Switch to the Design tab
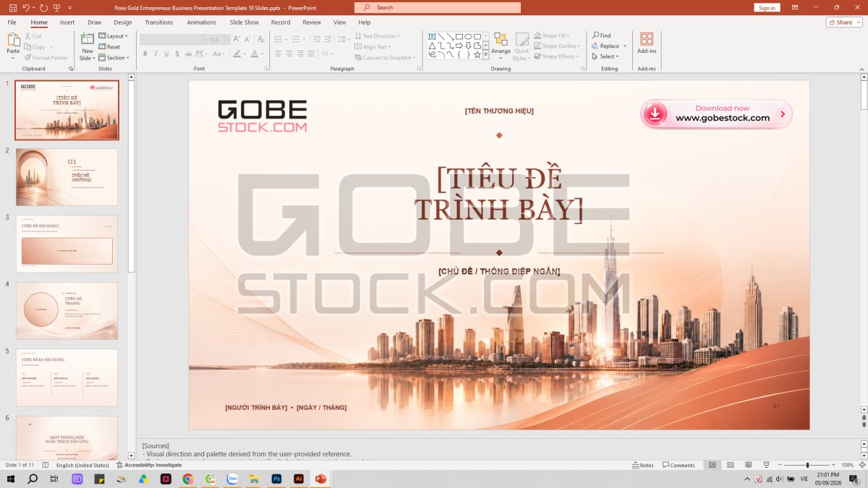 [123, 22]
